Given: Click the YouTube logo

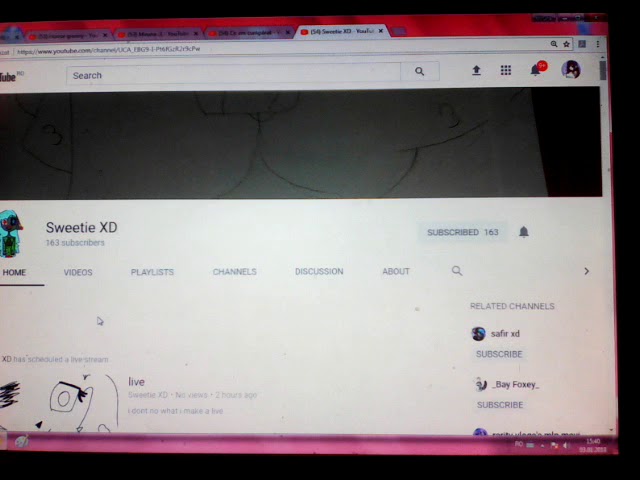Looking at the screenshot, I should tap(10, 76).
